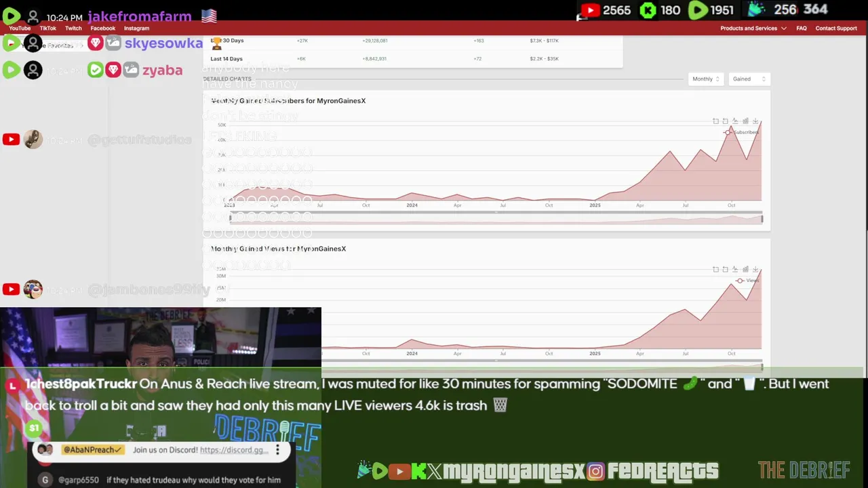This screenshot has height=488, width=868.
Task: Click the Kick icon beside 180 viewer count
Action: (x=648, y=10)
